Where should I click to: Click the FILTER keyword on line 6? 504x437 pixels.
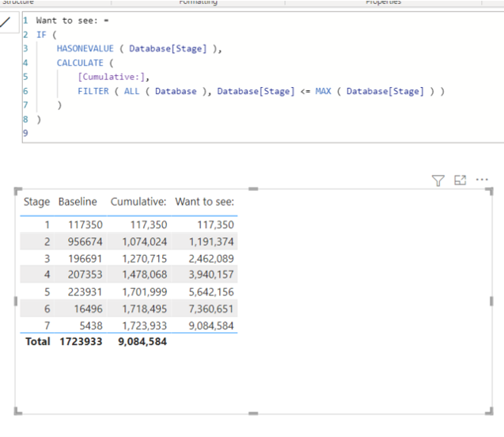(93, 91)
